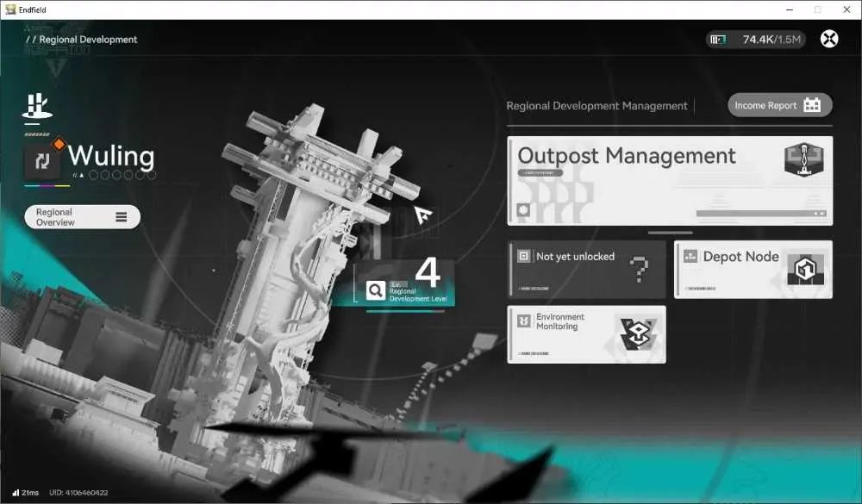
Task: Click the small icon left of Depot Node label
Action: click(690, 256)
